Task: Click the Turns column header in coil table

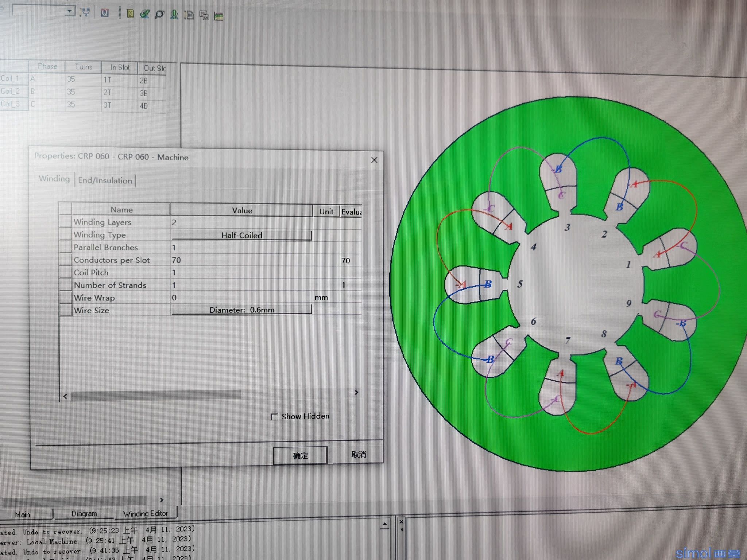Action: [84, 67]
